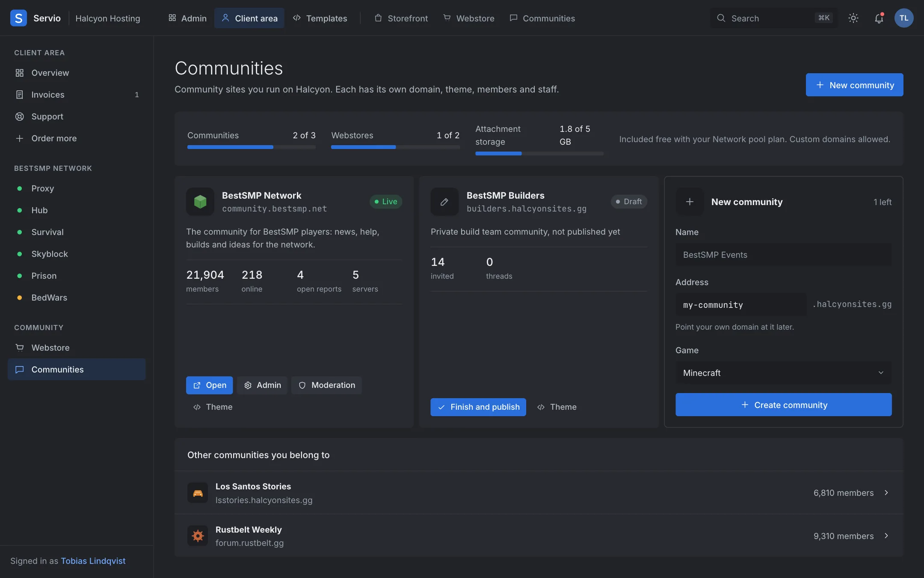Viewport: 924px width, 578px height.
Task: Expand the Game dropdown showing Minecraft
Action: click(783, 373)
